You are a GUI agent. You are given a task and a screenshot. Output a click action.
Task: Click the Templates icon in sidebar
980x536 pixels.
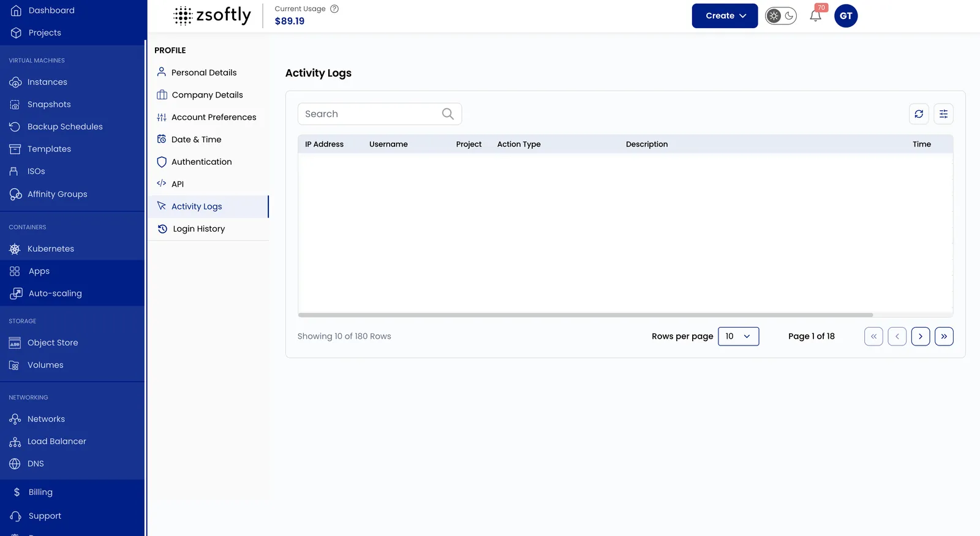(15, 149)
